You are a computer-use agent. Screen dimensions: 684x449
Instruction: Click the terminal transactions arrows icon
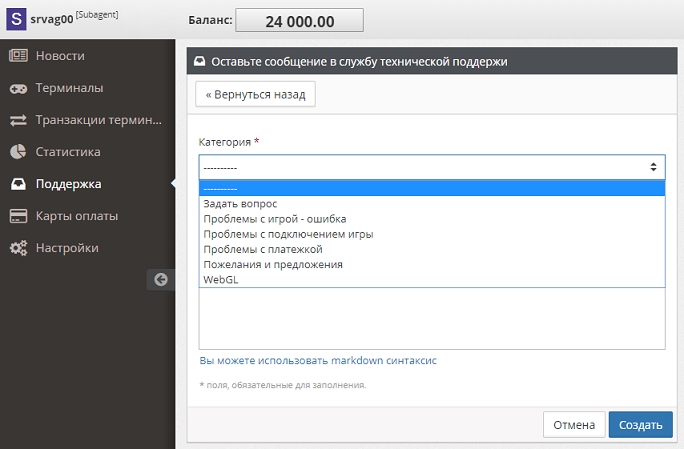[x=18, y=120]
